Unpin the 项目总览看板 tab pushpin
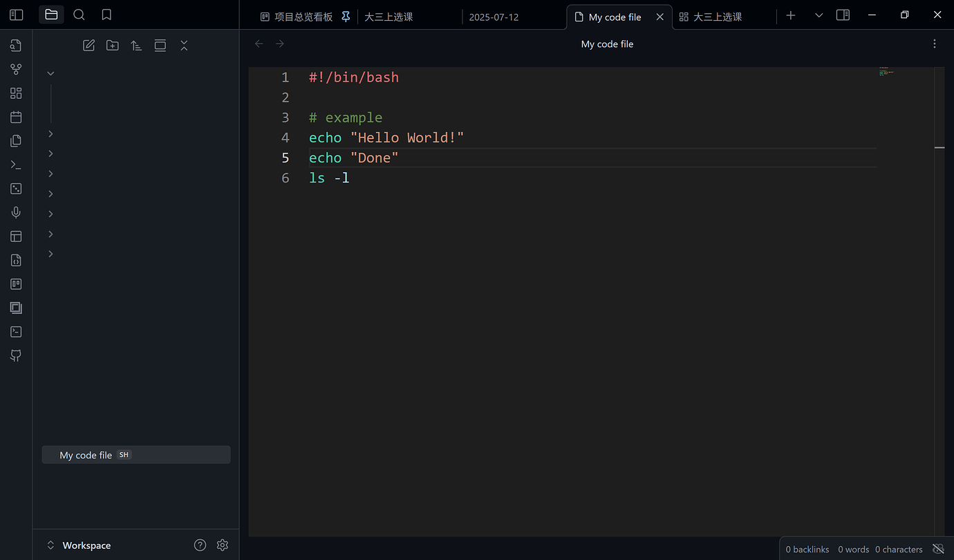Screen dimensions: 954x560 pyautogui.click(x=346, y=17)
